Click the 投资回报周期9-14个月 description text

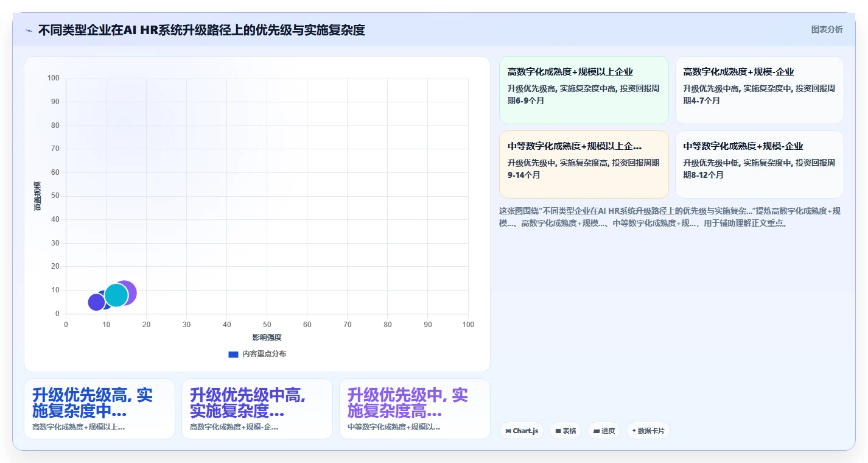click(x=584, y=169)
